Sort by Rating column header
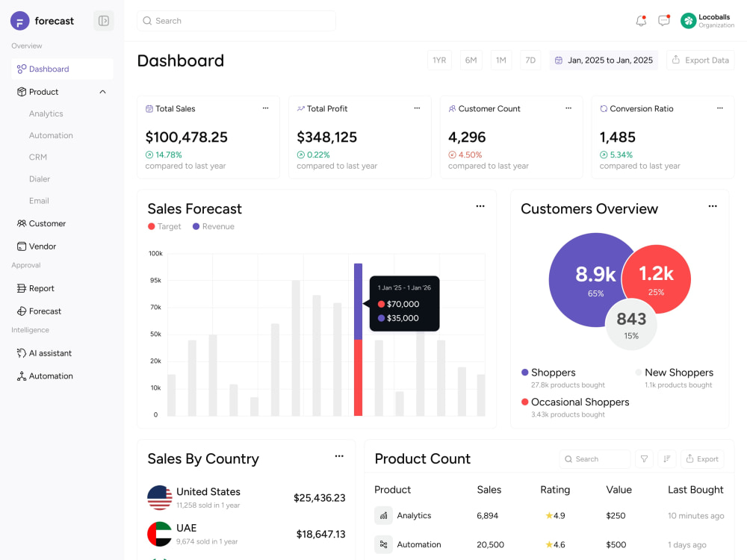 pos(555,490)
